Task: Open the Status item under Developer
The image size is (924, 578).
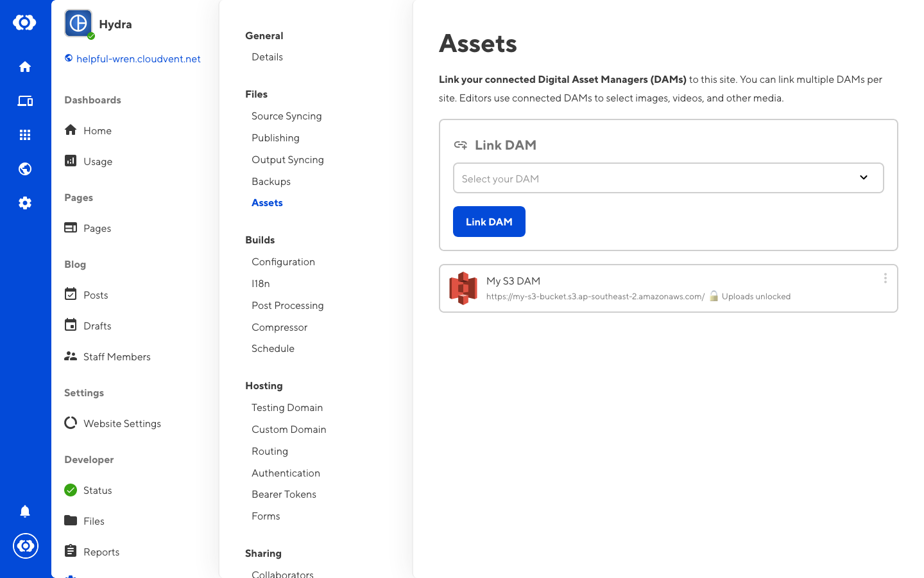Action: click(x=98, y=491)
